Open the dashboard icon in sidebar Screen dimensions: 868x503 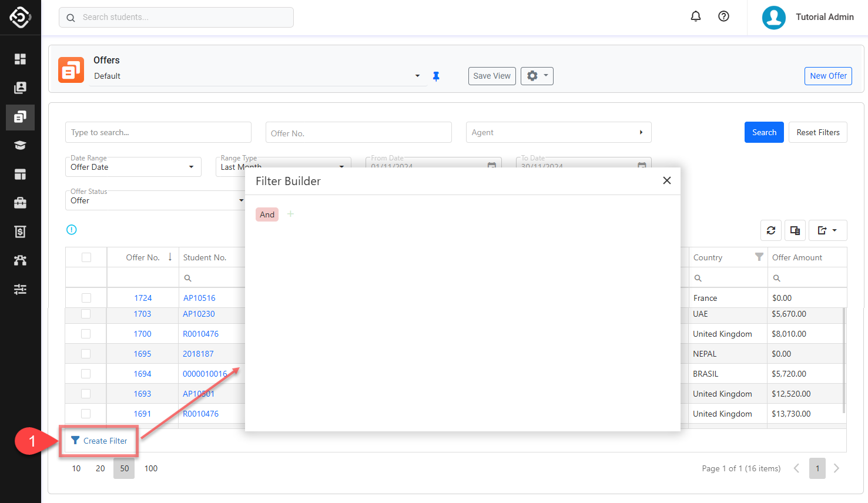point(20,59)
